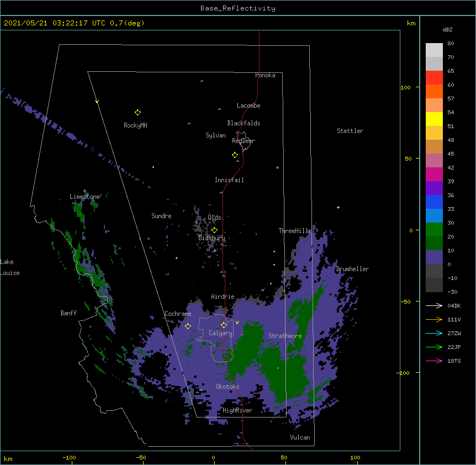This screenshot has height=465, width=476.
Task: Click the 18TS legend label
Action: (454, 361)
